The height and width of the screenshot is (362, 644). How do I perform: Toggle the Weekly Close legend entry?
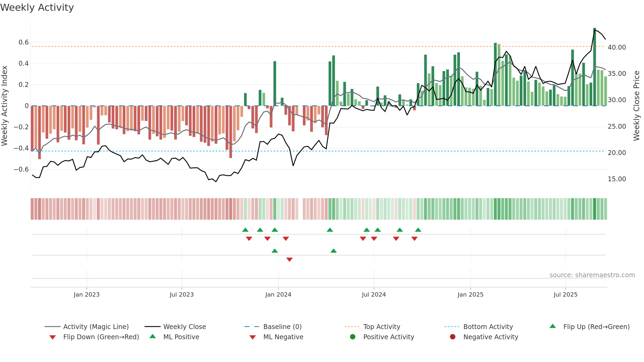(x=175, y=327)
